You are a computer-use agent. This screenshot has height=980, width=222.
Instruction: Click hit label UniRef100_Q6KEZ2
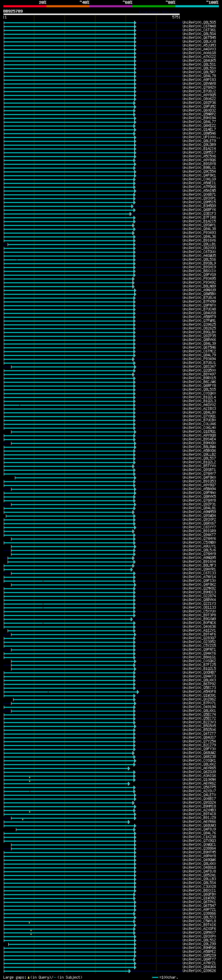(199, 125)
